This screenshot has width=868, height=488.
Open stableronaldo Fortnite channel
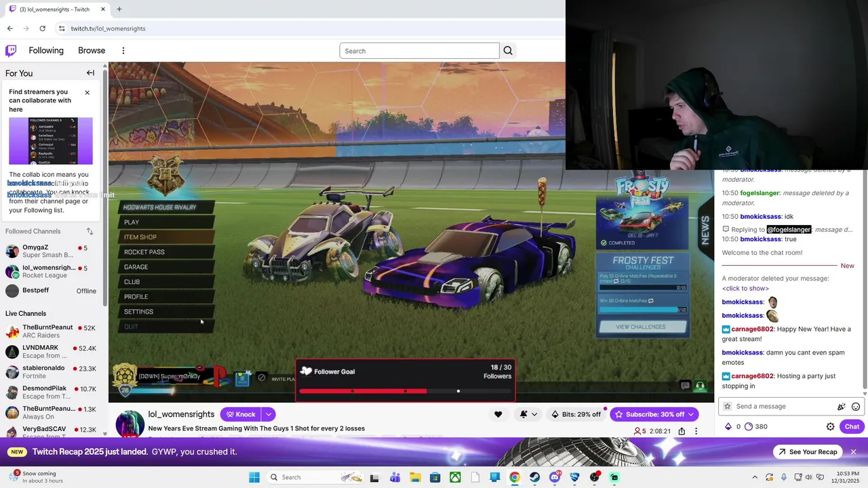53,372
